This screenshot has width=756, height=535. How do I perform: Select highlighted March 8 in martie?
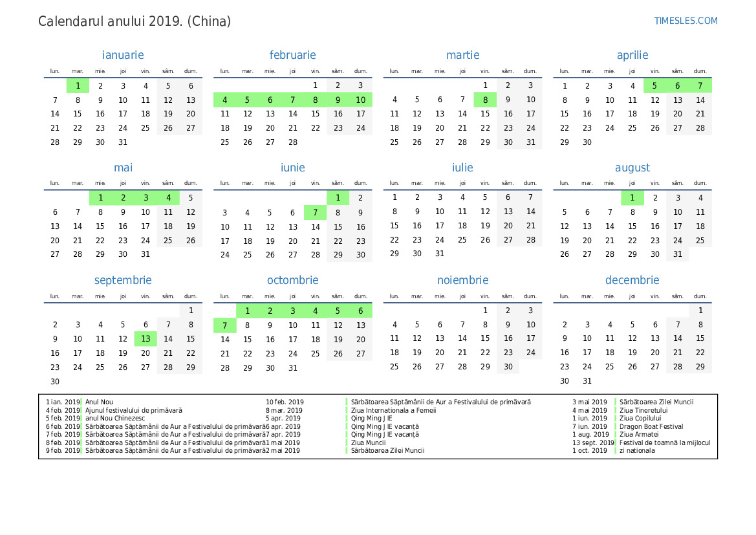(x=485, y=100)
